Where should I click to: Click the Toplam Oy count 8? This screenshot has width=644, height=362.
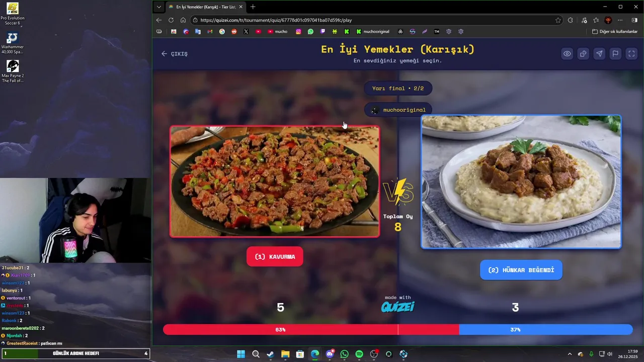(398, 227)
